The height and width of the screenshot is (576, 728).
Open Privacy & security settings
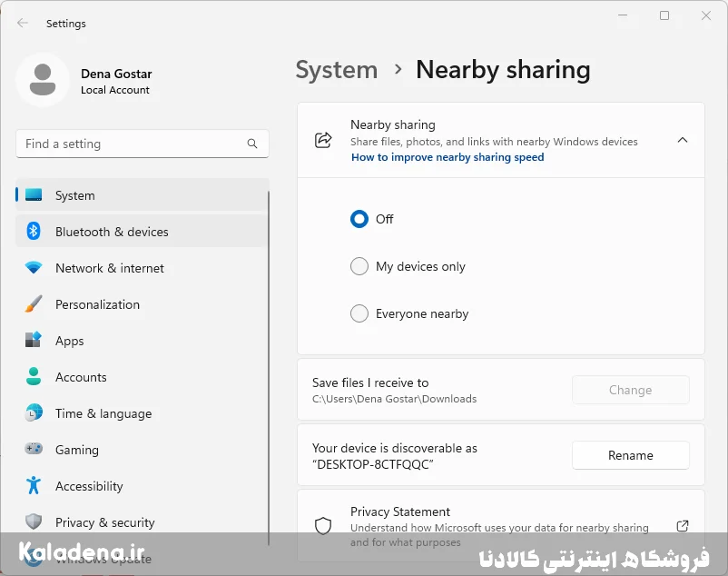[x=143, y=522]
